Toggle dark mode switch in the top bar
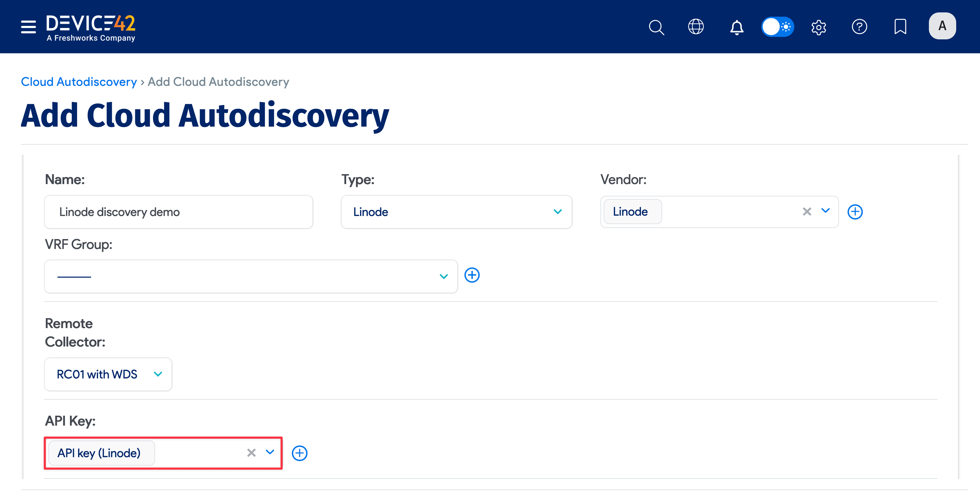 [x=778, y=27]
